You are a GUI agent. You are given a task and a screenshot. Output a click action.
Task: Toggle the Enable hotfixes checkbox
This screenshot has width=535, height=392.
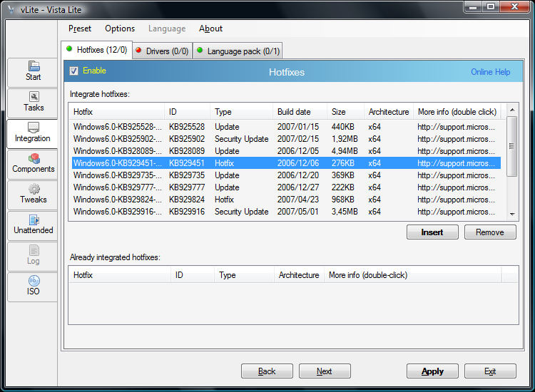click(x=74, y=71)
